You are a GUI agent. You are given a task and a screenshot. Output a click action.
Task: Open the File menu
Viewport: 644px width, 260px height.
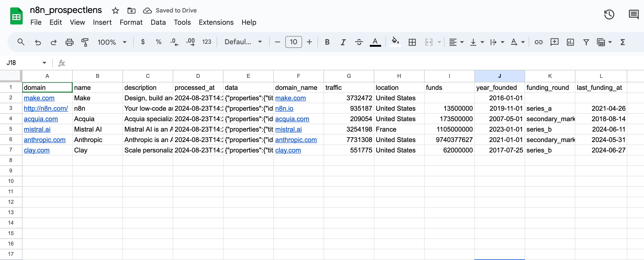pos(36,22)
